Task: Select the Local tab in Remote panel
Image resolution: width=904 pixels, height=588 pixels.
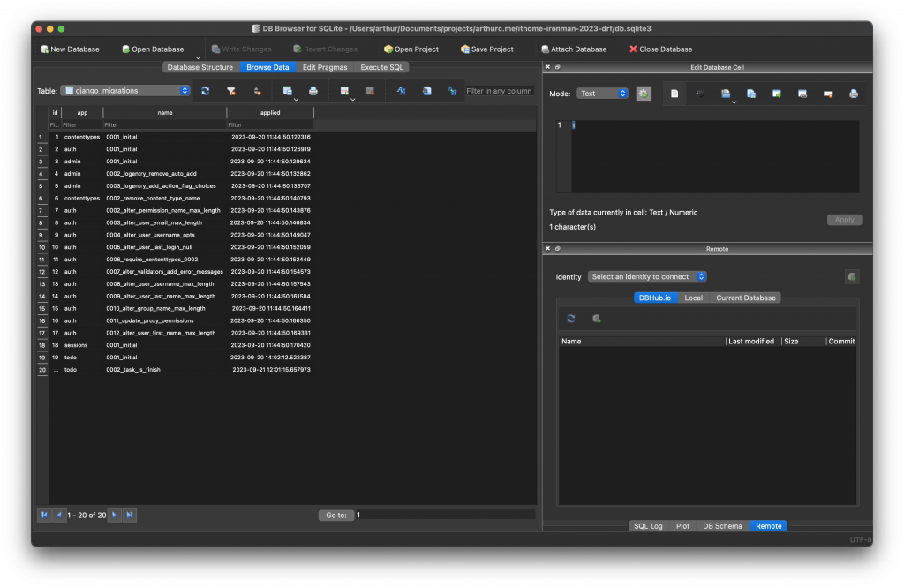Action: [693, 298]
